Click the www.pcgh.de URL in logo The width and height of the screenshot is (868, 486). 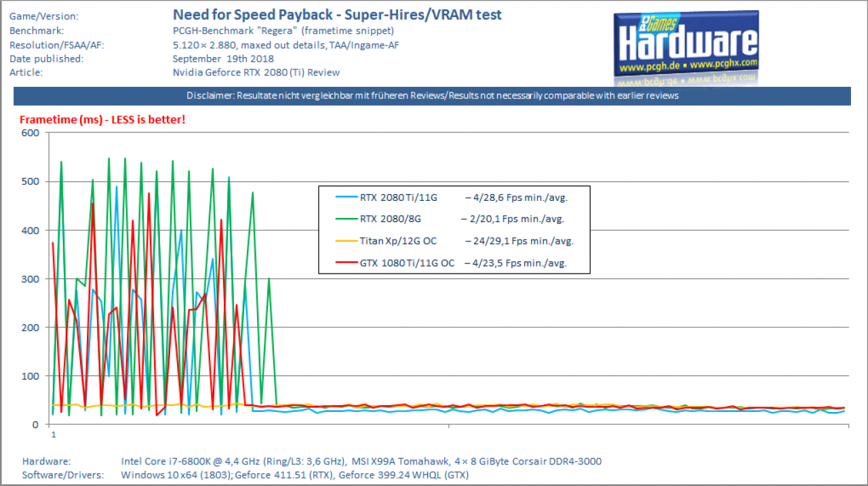click(648, 68)
